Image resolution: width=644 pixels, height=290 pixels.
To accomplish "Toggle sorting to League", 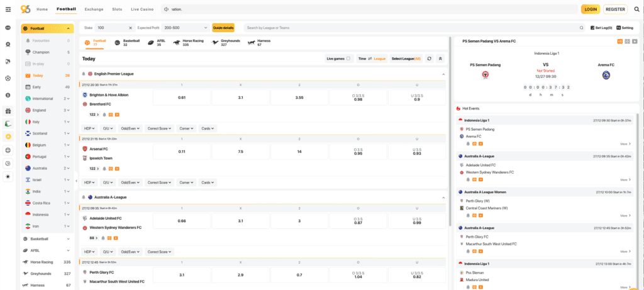I will point(379,59).
